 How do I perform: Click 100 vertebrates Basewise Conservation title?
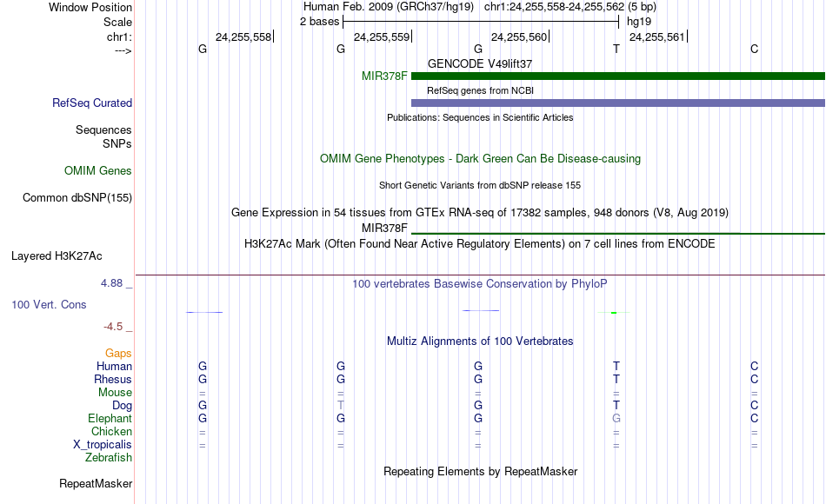(480, 284)
